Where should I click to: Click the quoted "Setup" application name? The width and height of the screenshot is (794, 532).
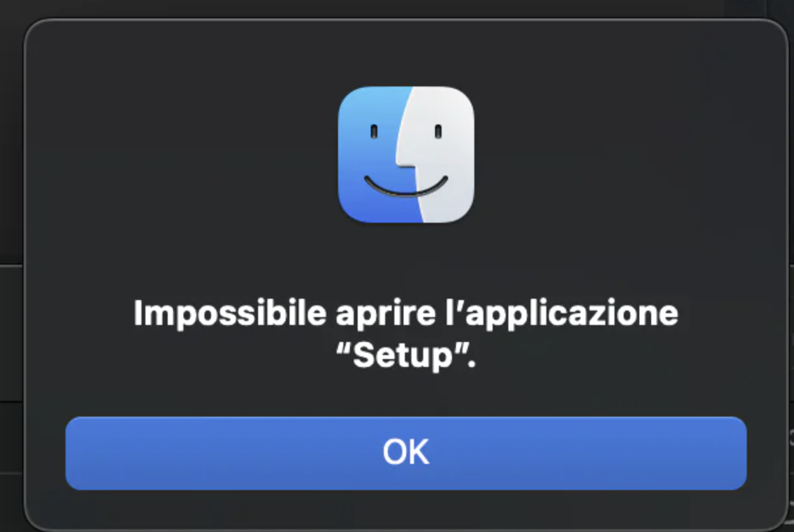click(406, 358)
